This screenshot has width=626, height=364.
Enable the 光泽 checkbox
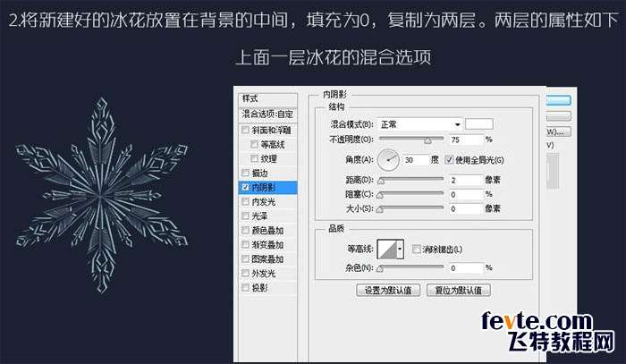click(246, 216)
